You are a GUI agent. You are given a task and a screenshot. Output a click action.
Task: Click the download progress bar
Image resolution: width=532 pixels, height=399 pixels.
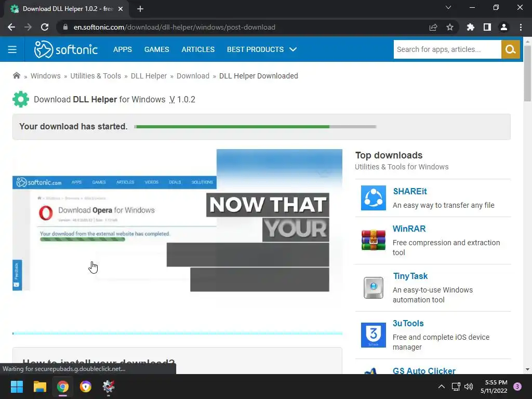tap(255, 127)
